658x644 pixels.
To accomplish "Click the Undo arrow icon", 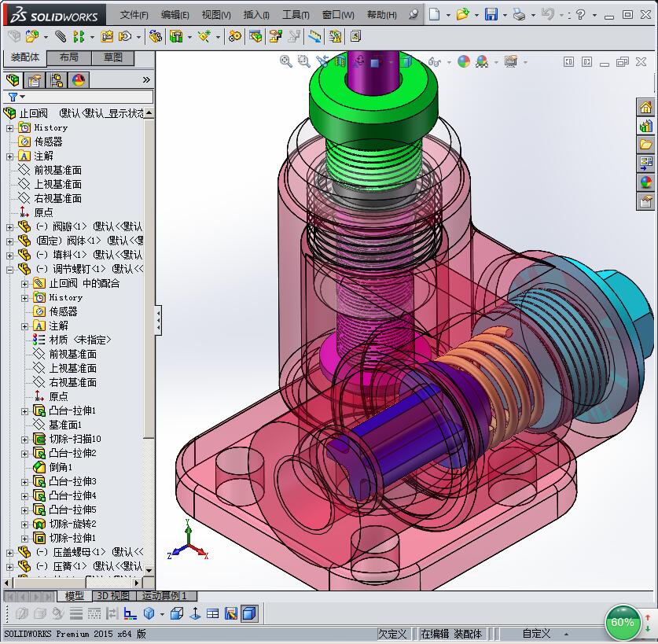I will pyautogui.click(x=548, y=14).
